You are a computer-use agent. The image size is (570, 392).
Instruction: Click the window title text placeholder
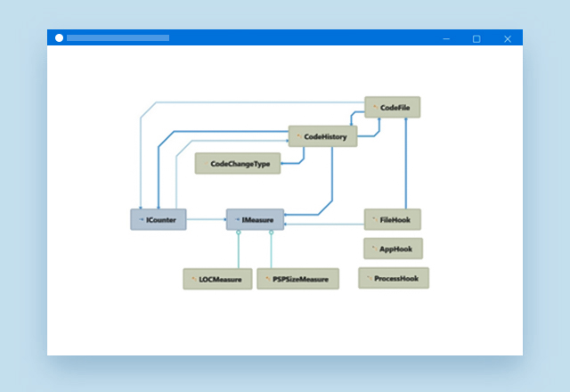pyautogui.click(x=118, y=38)
